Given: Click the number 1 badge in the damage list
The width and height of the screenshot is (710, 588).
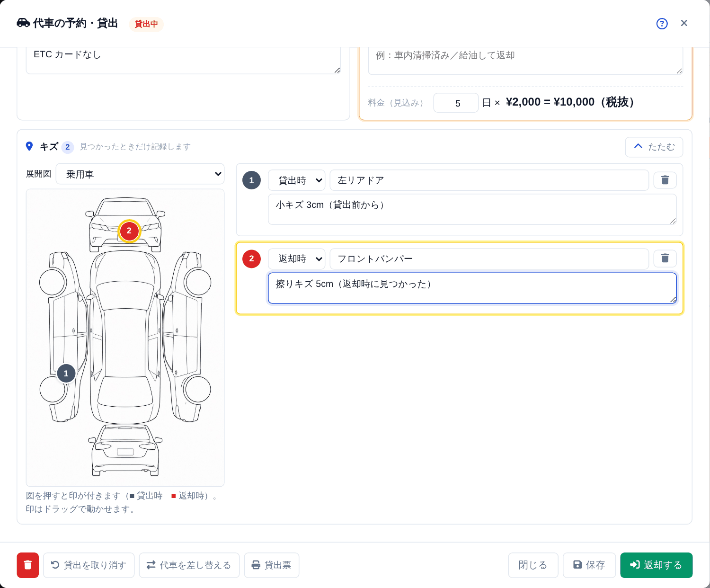Looking at the screenshot, I should click(251, 180).
